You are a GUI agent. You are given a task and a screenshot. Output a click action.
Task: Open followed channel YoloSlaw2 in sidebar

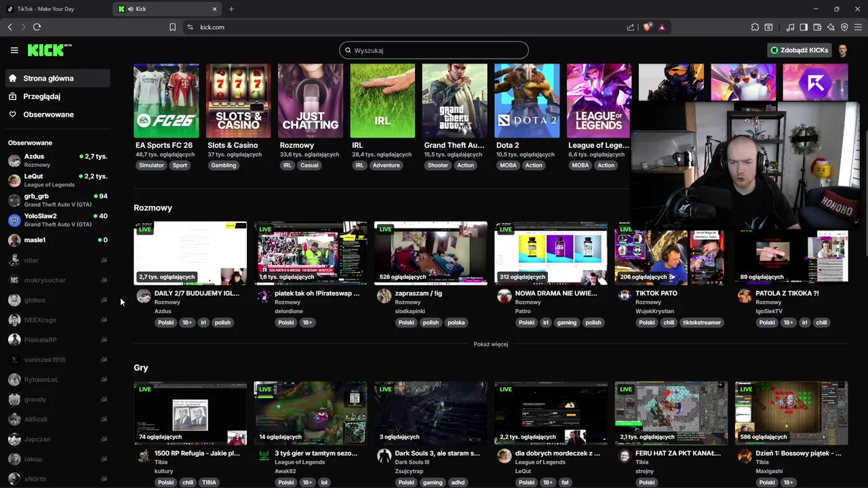point(57,220)
